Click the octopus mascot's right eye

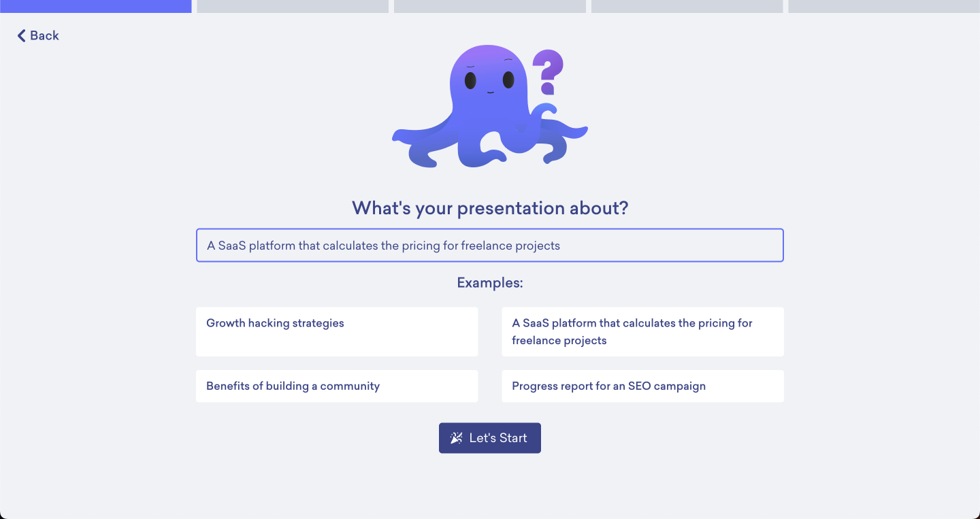(508, 80)
